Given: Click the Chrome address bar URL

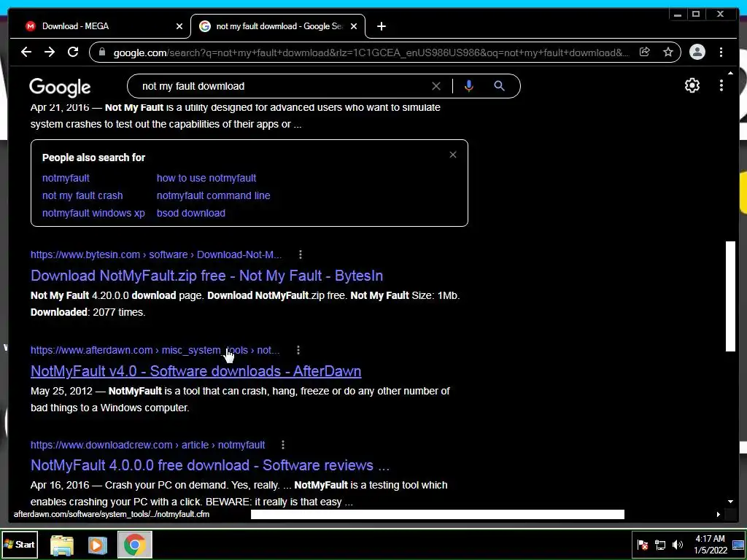Looking at the screenshot, I should [371, 52].
